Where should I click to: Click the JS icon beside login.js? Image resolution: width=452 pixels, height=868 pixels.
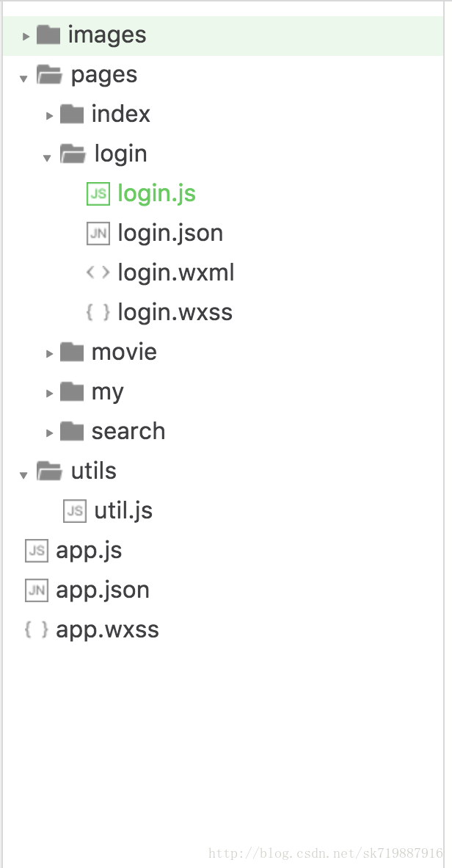[98, 194]
